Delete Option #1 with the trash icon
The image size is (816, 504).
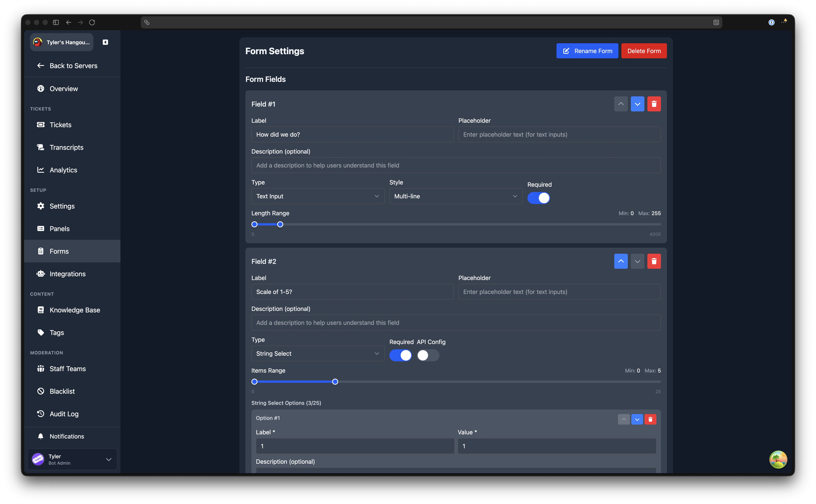pyautogui.click(x=650, y=419)
